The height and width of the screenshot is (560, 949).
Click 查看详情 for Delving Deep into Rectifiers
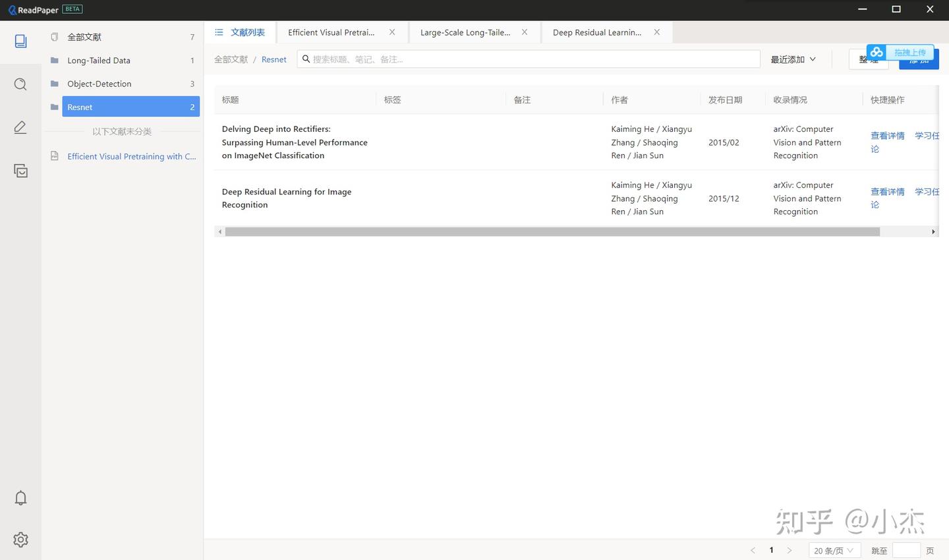[888, 136]
